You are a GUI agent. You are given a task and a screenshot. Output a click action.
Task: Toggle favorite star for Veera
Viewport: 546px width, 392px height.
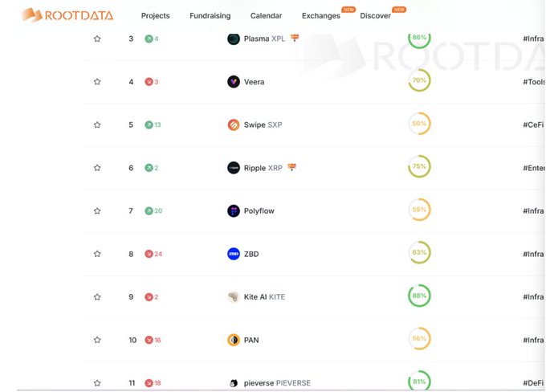click(97, 82)
